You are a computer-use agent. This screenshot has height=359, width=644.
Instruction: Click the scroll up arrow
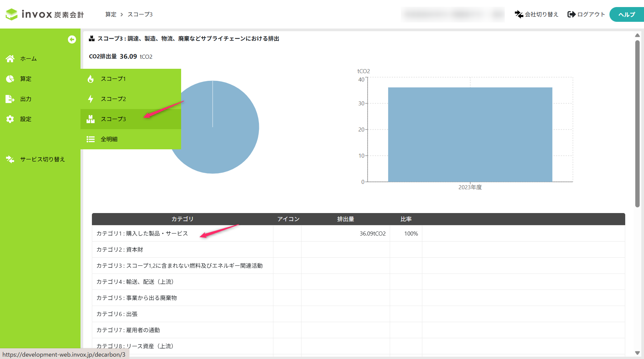point(637,35)
